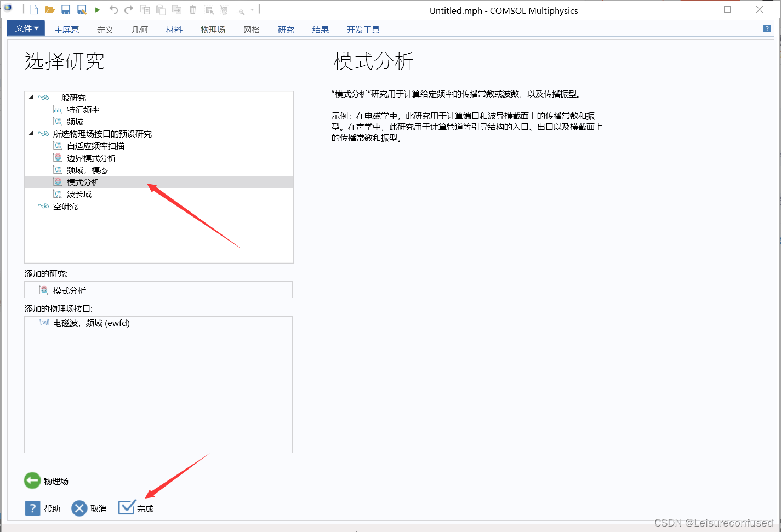Switch to the 几何 ribbon tab

coord(139,30)
